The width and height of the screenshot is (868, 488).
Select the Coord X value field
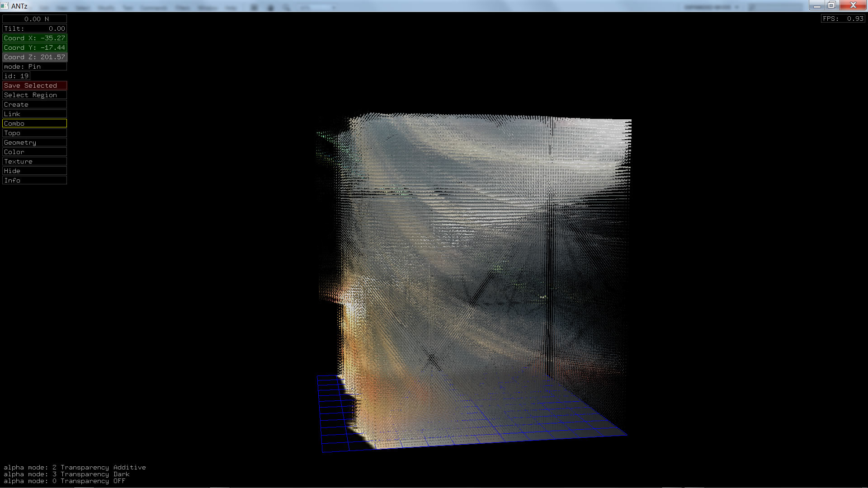[x=34, y=38]
